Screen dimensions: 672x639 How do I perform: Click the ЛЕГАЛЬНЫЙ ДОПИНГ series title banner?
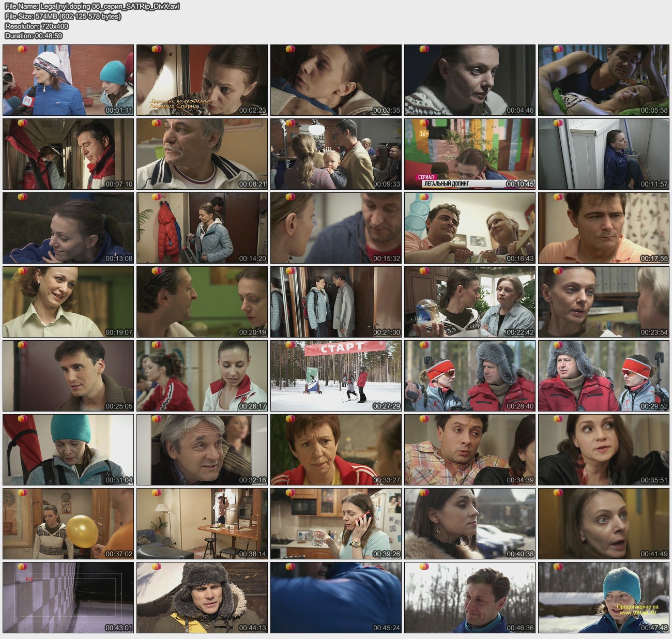click(446, 184)
